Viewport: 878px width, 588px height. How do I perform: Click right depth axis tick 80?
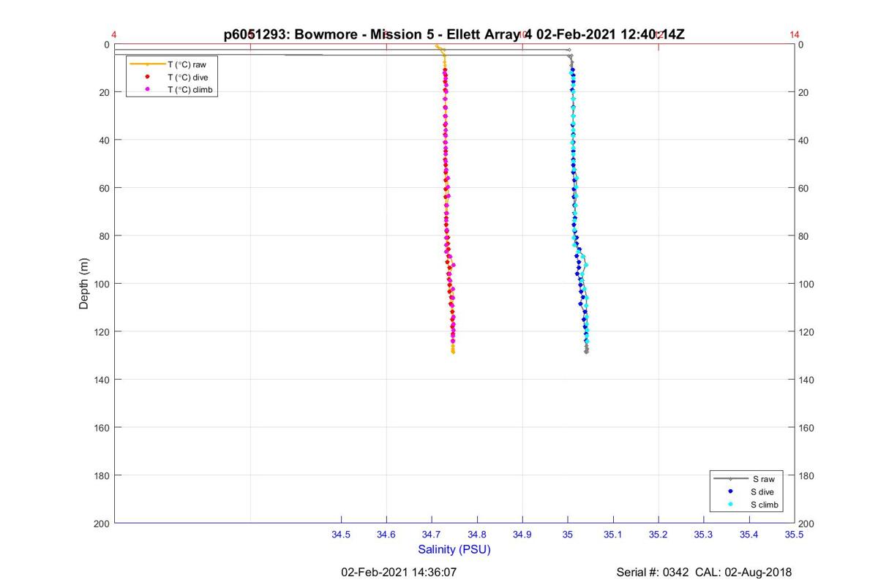[x=804, y=236]
